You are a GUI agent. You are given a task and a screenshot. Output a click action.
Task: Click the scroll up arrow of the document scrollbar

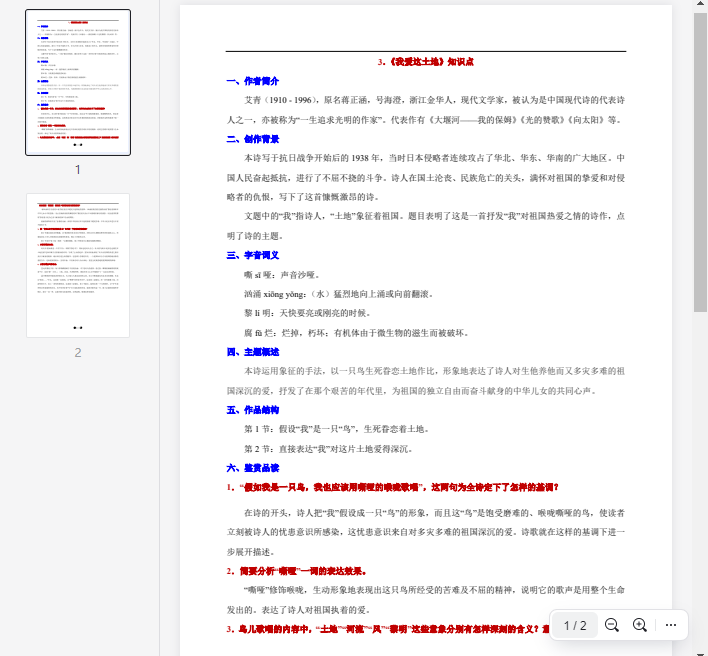(701, 6)
